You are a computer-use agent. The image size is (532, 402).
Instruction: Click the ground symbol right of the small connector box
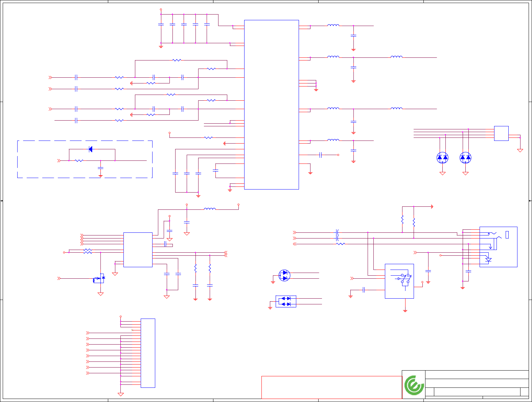520,150
